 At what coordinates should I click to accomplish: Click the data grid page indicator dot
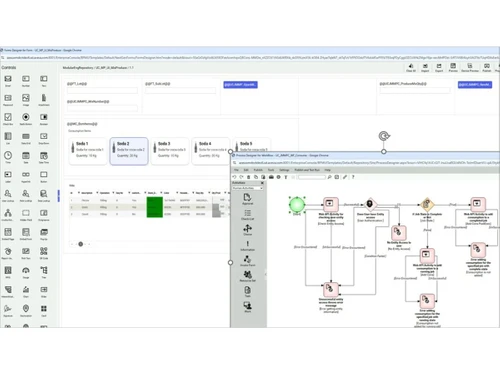(80, 244)
